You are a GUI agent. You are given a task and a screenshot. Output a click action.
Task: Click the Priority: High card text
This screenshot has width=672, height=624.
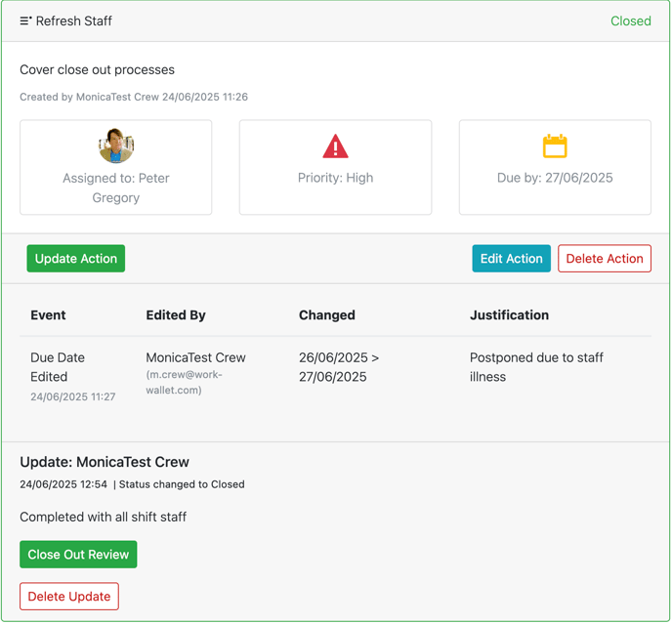(335, 178)
